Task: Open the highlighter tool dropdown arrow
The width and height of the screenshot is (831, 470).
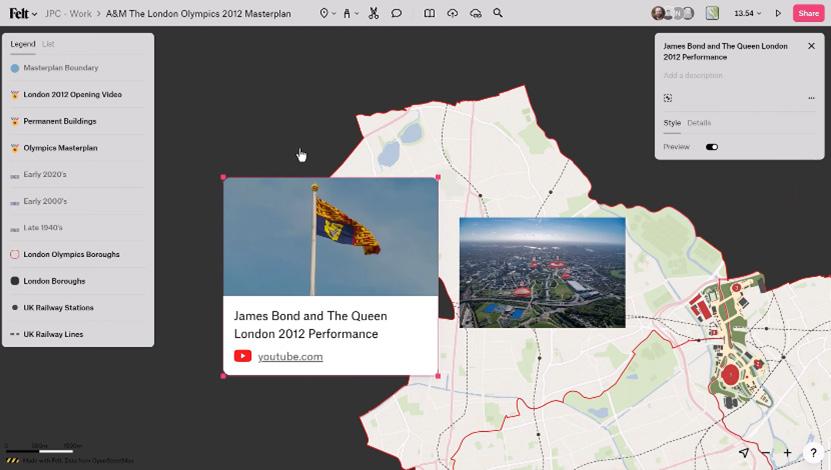Action: point(357,13)
